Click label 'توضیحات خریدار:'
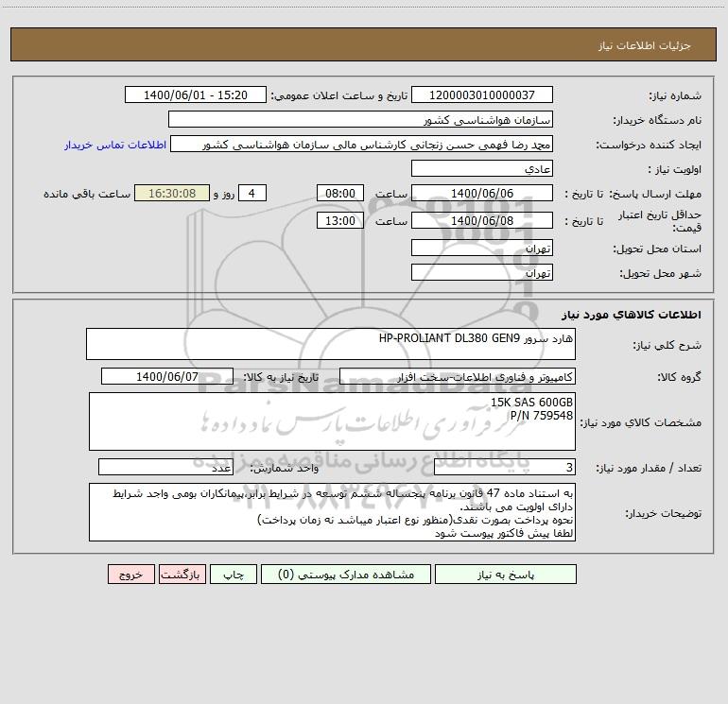Screen dimensions: 728x704 click(664, 513)
